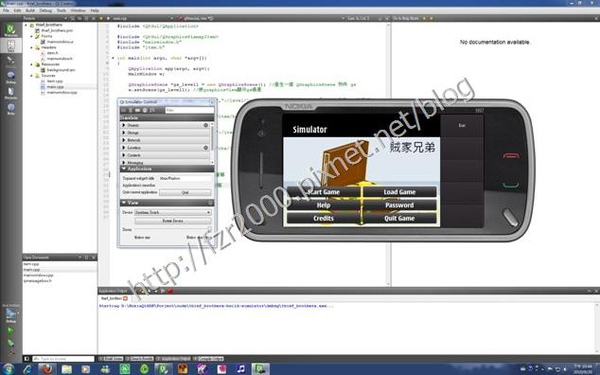
Task: Collapse the Forms folder in project tree
Action: pos(31,36)
